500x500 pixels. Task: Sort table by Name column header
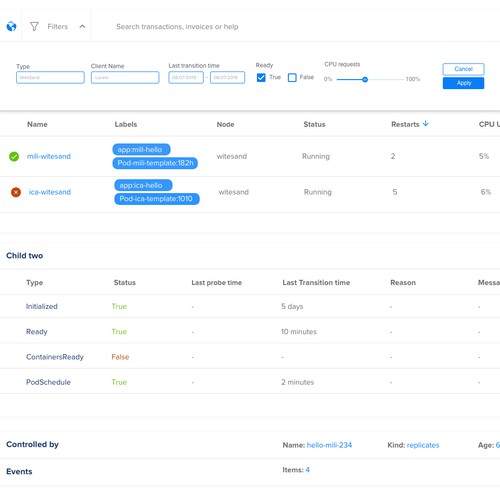tap(37, 124)
